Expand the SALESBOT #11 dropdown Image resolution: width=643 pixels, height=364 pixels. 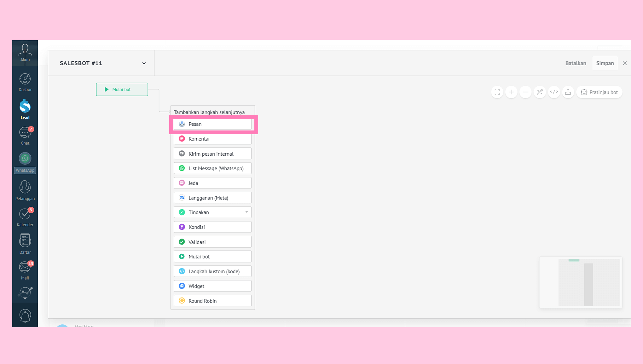coord(144,63)
